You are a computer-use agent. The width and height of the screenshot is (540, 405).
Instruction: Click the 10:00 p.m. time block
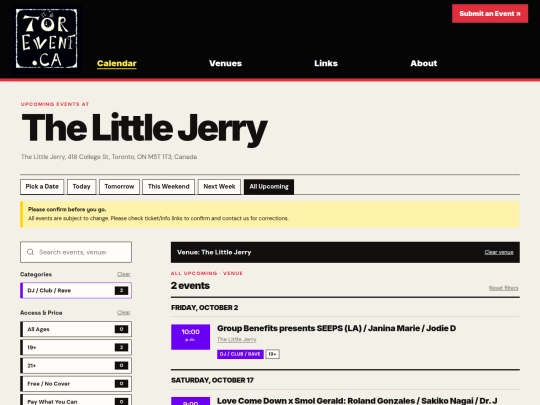[x=190, y=337]
